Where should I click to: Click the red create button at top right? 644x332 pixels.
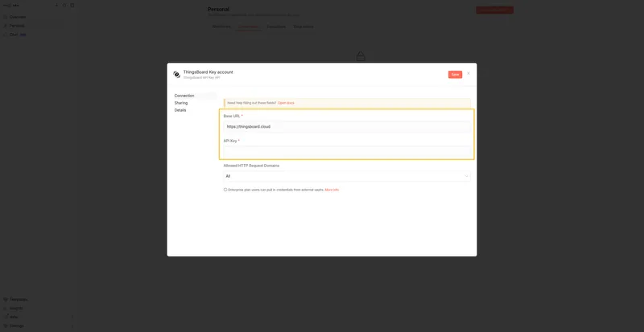point(494,10)
